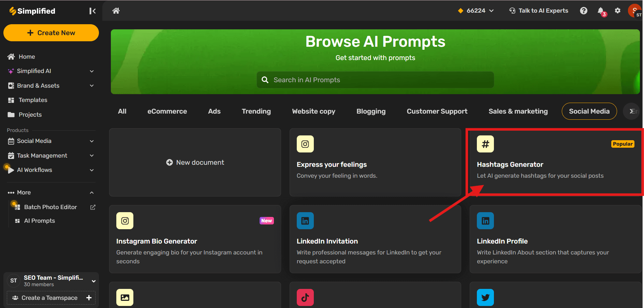Select the Blogging category tab
This screenshot has height=308, width=644.
tap(371, 111)
